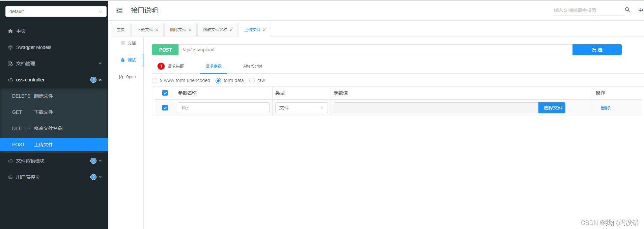Click the 用户表模块 count badge 2
The height and width of the screenshot is (229, 644).
pos(93,177)
